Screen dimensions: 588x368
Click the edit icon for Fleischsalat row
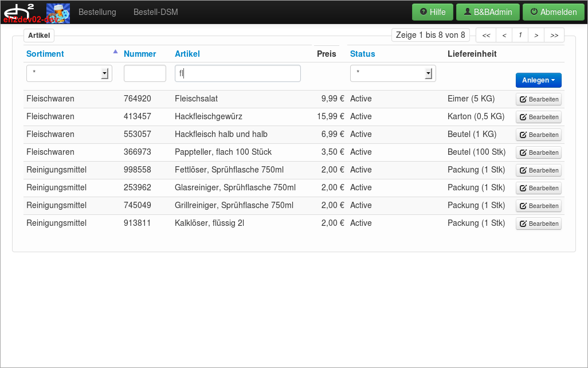(523, 100)
